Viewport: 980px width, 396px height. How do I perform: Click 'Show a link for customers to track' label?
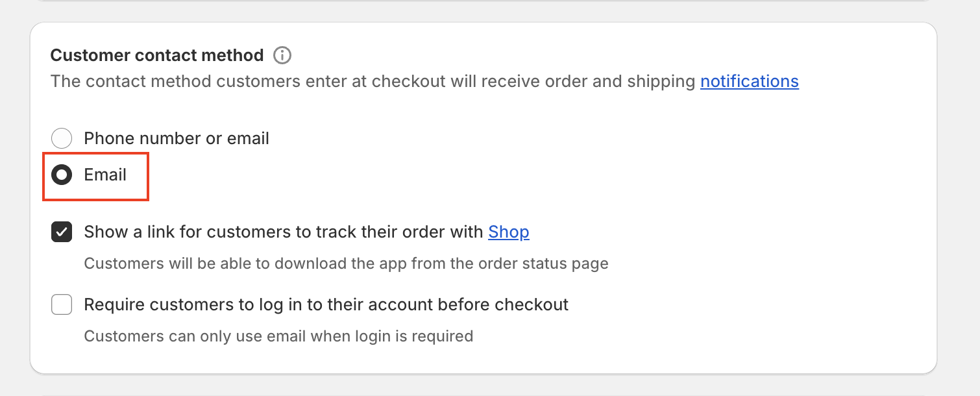pyautogui.click(x=286, y=232)
